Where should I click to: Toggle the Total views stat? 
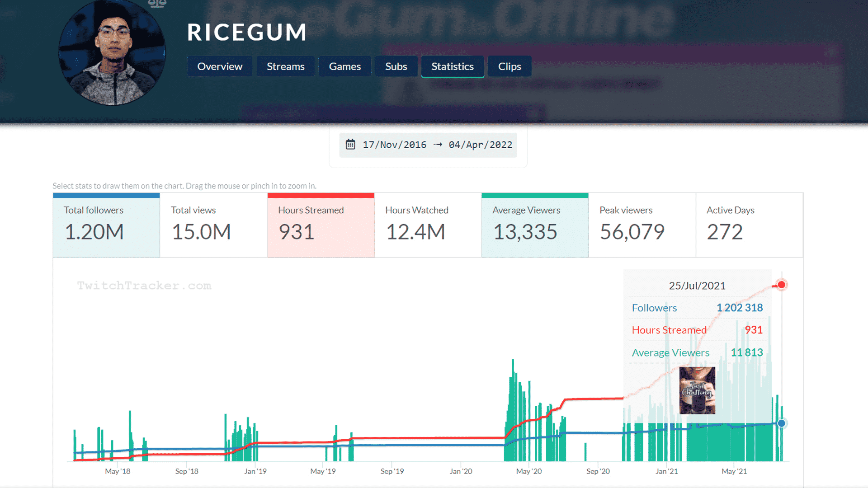[213, 225]
